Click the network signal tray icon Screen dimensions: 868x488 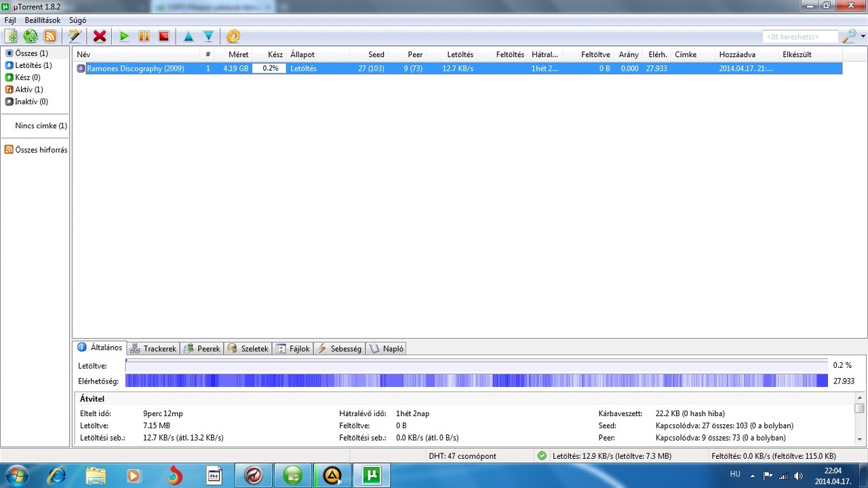point(783,476)
